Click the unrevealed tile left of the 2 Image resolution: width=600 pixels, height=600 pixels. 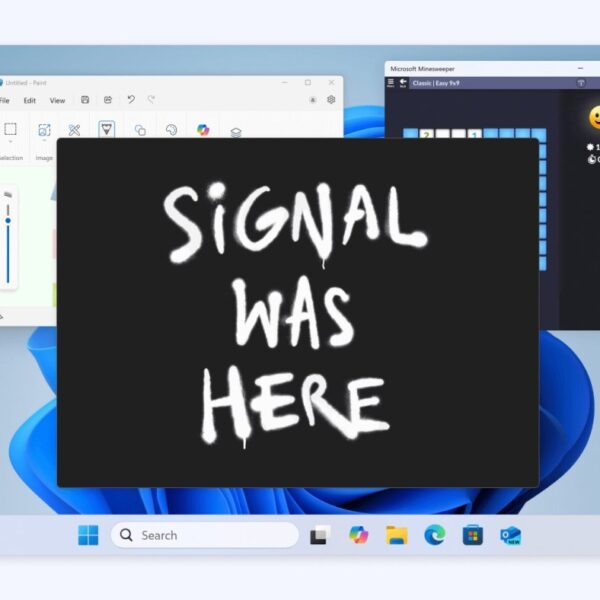[411, 134]
